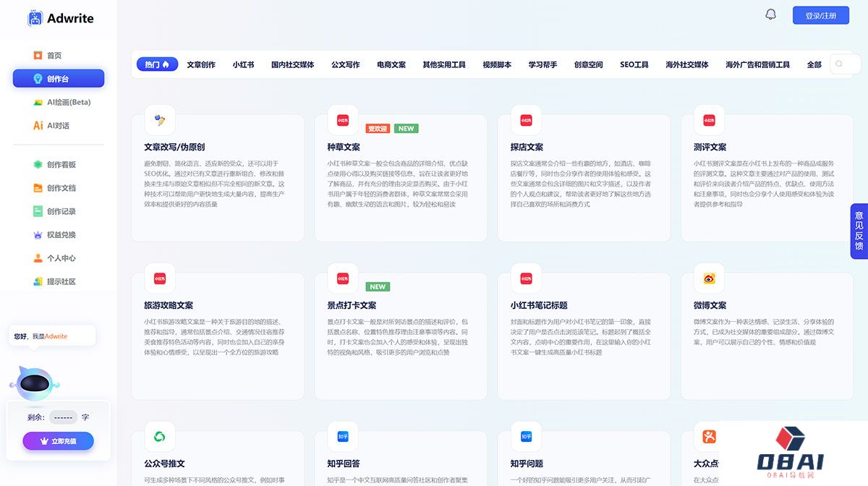
Task: Switch to the 小红书 tab
Action: coord(243,65)
